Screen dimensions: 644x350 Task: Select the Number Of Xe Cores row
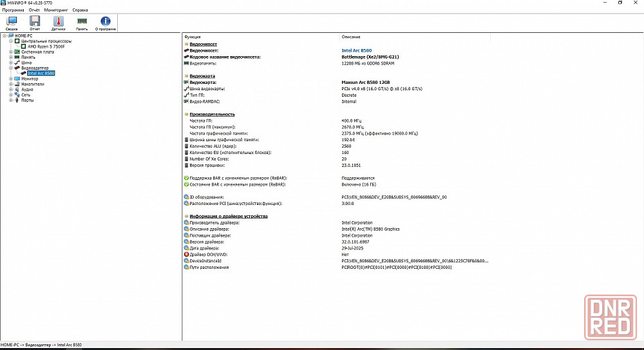click(336, 159)
